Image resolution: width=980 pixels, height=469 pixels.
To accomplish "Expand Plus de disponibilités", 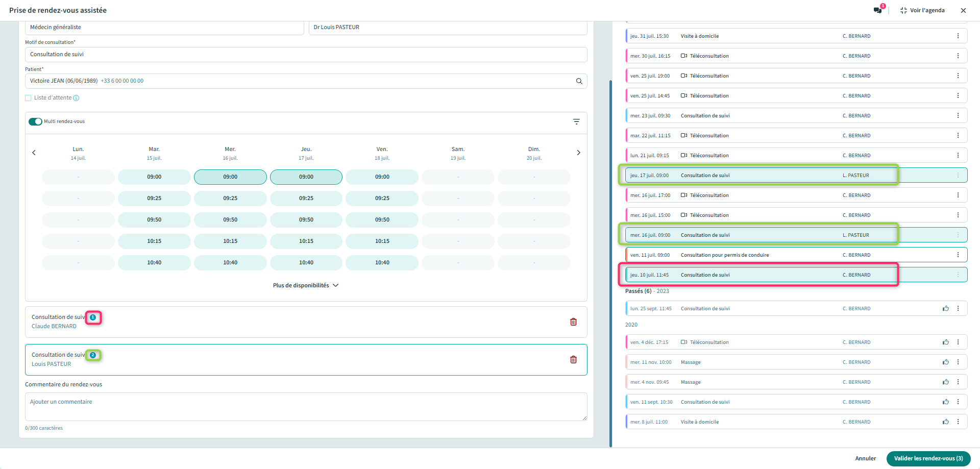I will click(x=305, y=285).
